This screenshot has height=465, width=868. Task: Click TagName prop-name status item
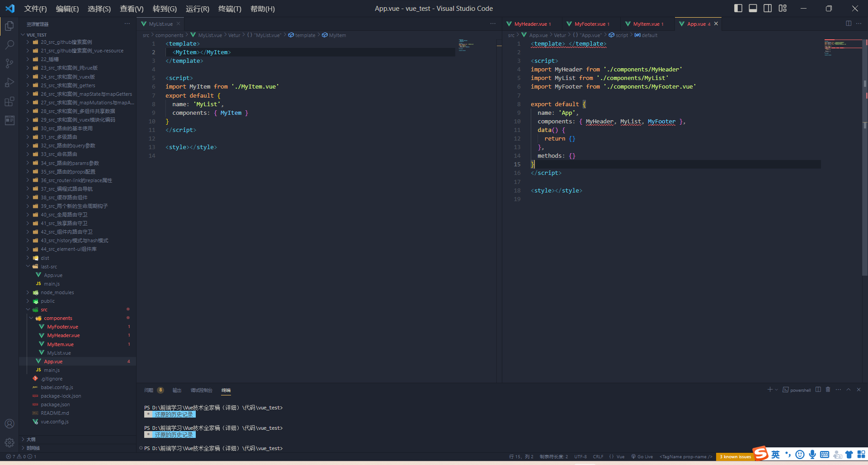686,456
